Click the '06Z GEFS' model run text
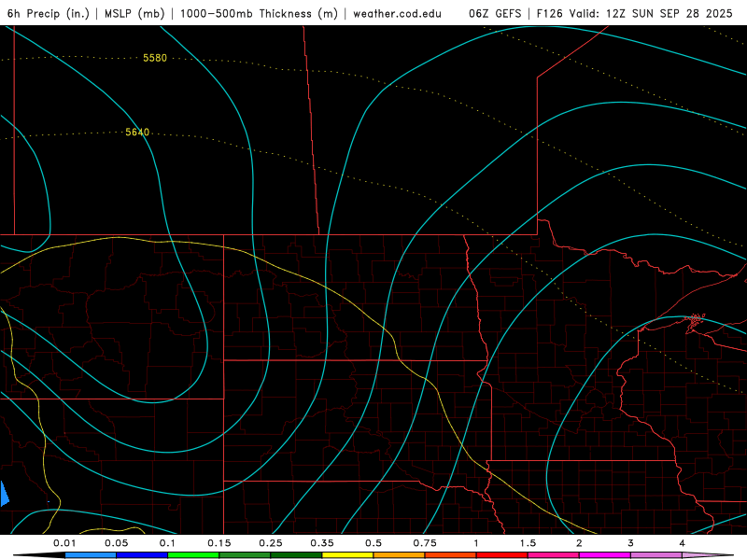The height and width of the screenshot is (560, 747). [495, 13]
